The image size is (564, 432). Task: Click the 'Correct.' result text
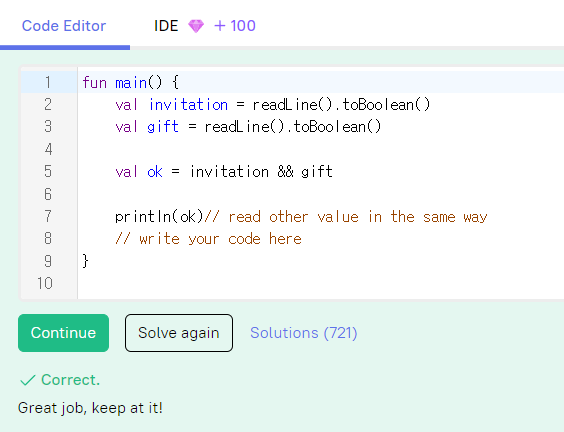[70, 380]
